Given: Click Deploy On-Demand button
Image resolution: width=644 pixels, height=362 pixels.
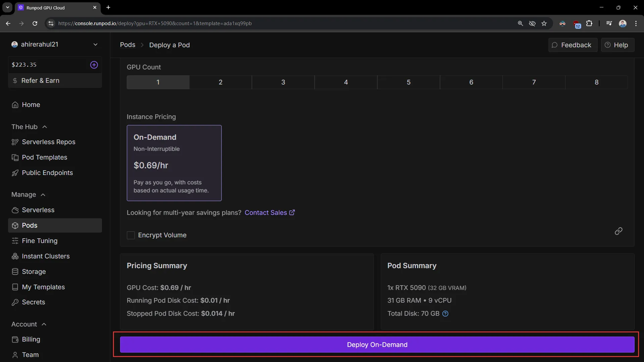Looking at the screenshot, I should pos(377,345).
